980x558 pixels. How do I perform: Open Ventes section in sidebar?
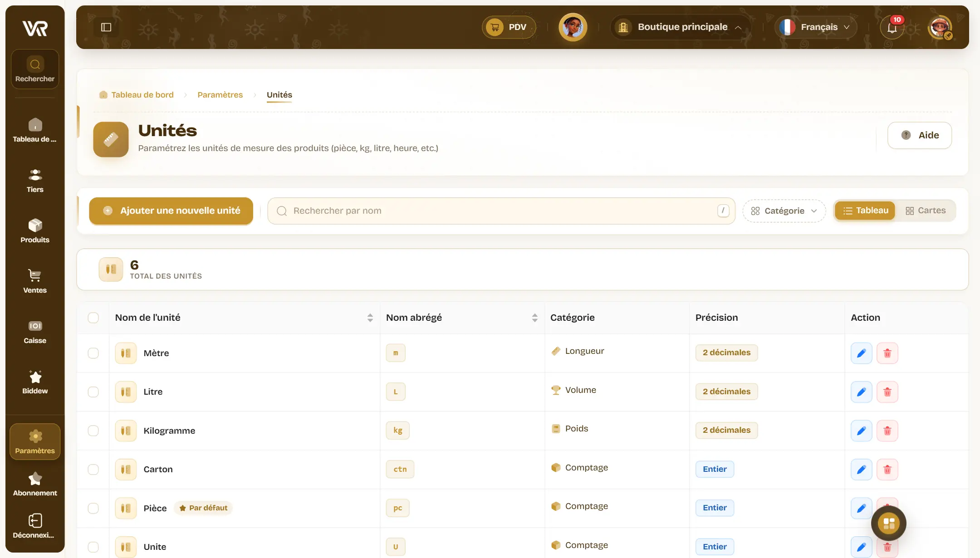tap(35, 282)
